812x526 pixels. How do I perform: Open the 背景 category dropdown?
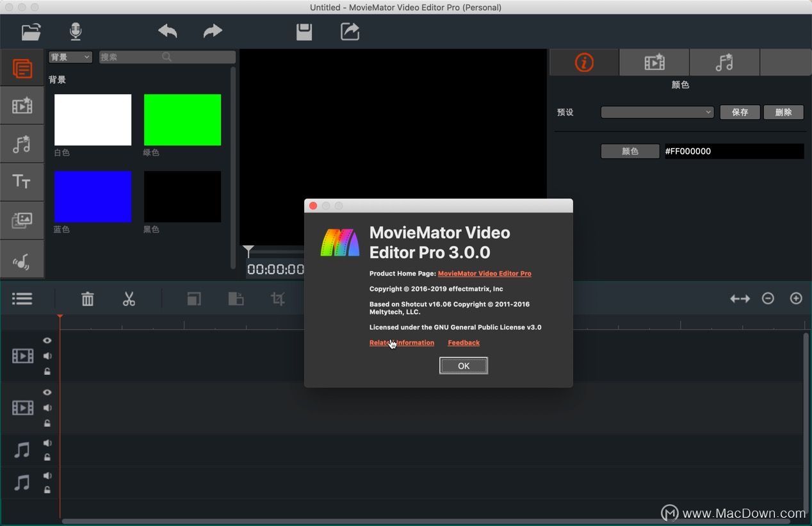pos(70,57)
